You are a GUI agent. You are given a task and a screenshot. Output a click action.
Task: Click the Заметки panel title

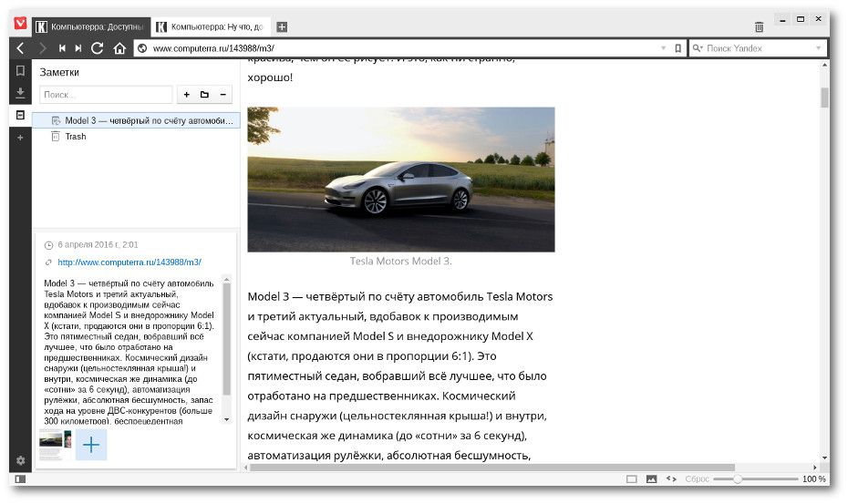point(59,73)
